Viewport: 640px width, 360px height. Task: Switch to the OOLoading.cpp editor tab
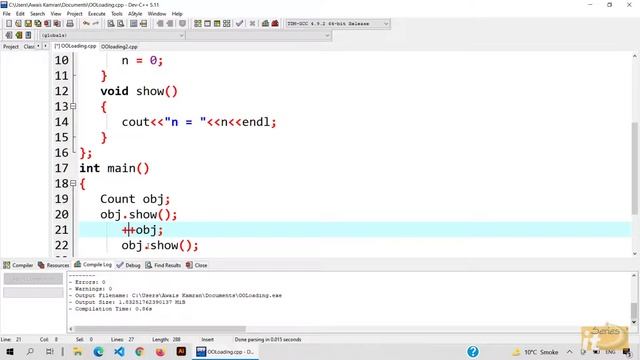[x=75, y=47]
